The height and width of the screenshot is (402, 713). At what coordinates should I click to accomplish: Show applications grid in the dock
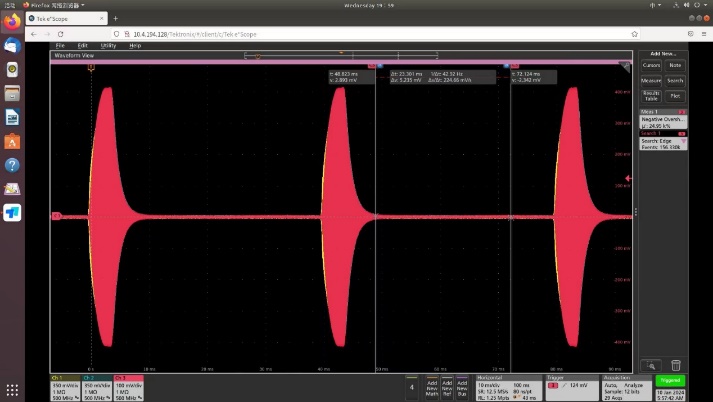(x=12, y=390)
